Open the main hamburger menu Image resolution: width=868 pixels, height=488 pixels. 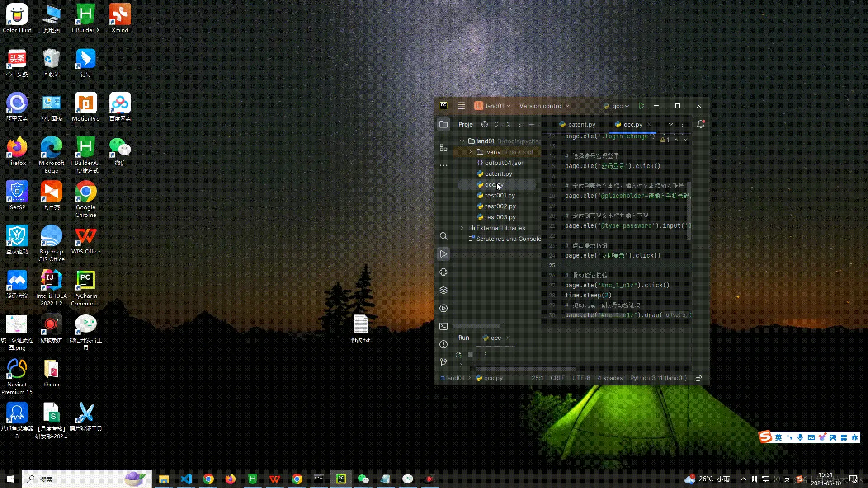point(461,105)
